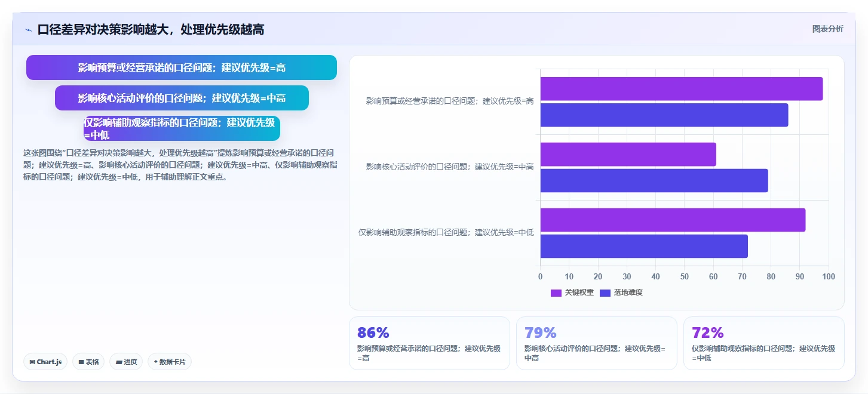Click the 72% card caption text

(x=763, y=353)
